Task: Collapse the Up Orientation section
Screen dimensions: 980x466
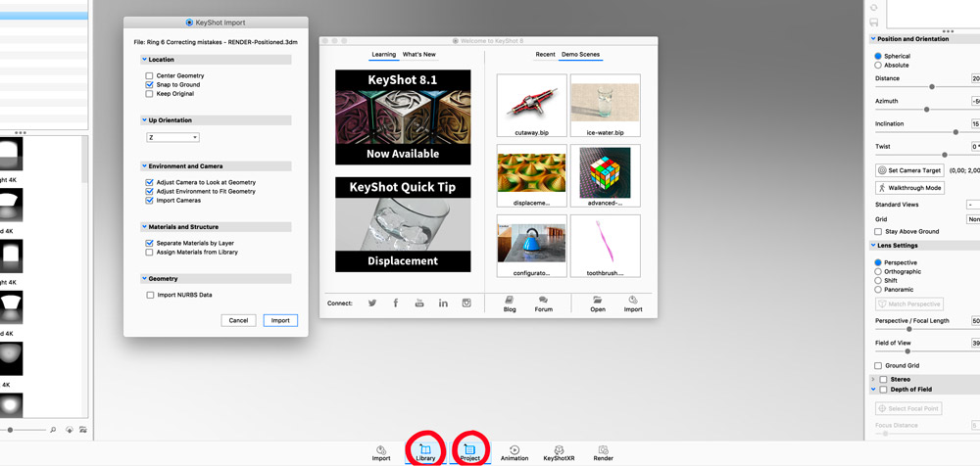Action: coord(144,120)
